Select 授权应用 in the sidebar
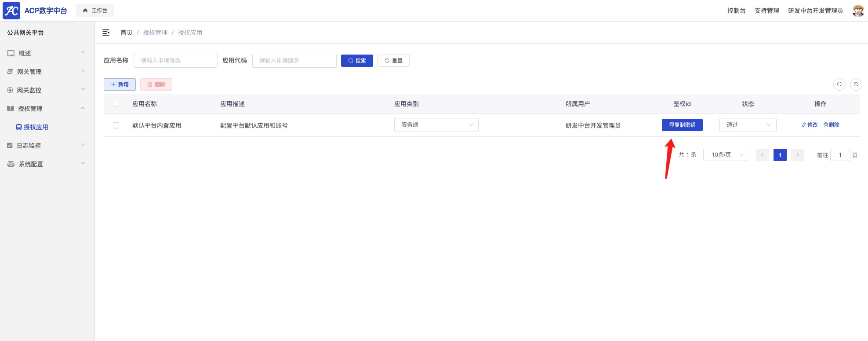This screenshot has height=341, width=868. tap(36, 127)
